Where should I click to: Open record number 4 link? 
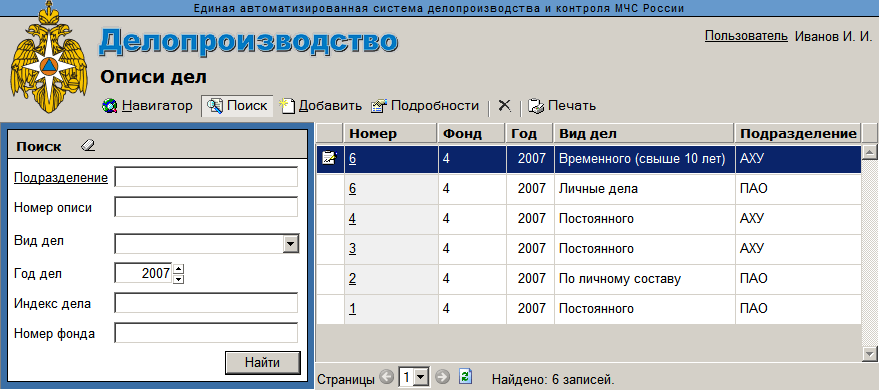pos(353,219)
